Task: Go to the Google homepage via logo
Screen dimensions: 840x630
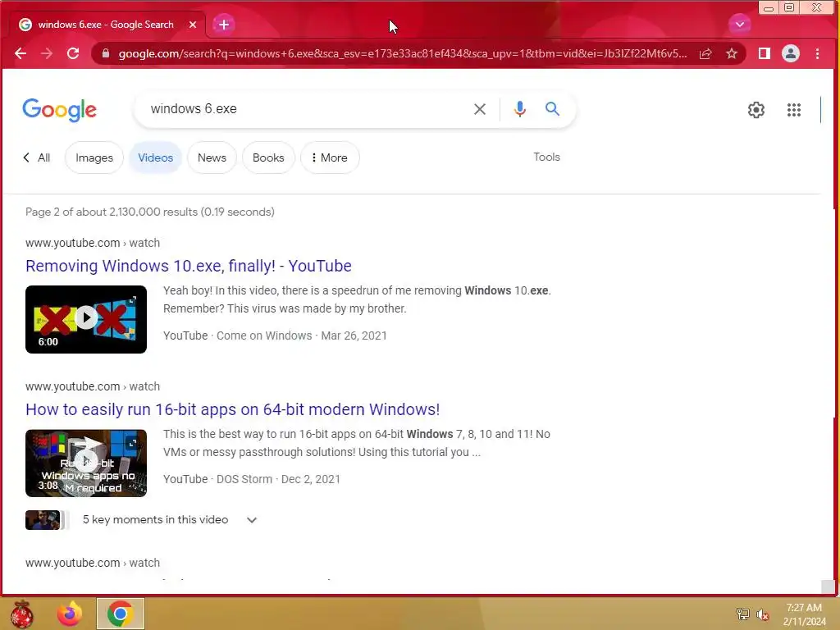Action: point(59,110)
